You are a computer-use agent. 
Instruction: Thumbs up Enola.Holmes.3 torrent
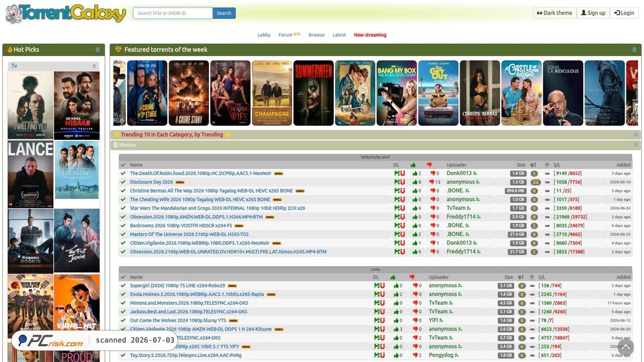click(396, 295)
